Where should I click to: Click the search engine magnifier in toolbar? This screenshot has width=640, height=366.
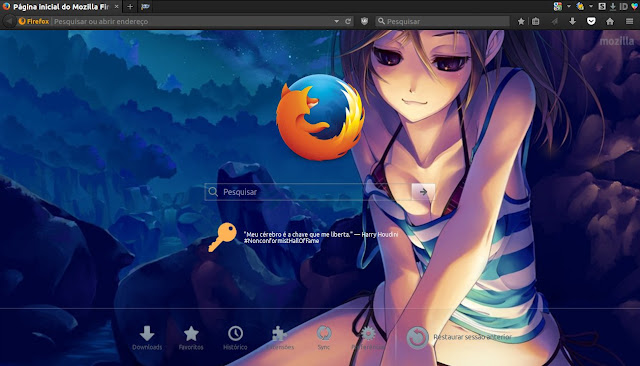coord(381,21)
